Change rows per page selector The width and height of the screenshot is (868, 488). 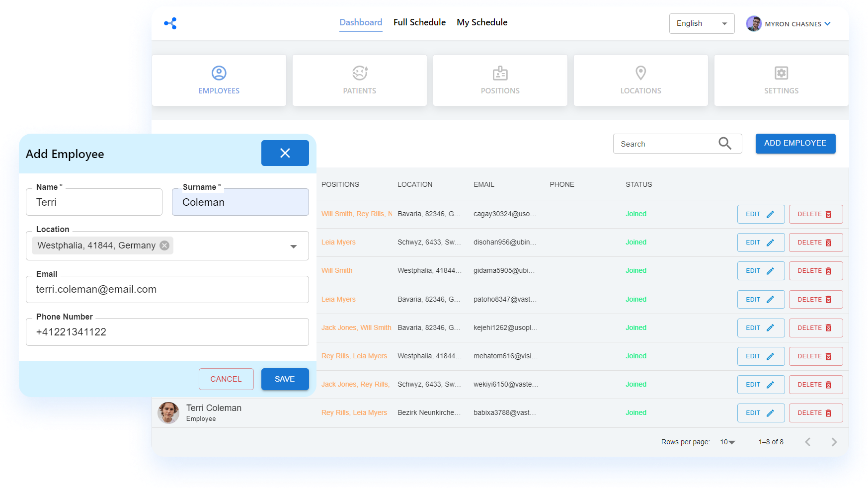point(727,442)
